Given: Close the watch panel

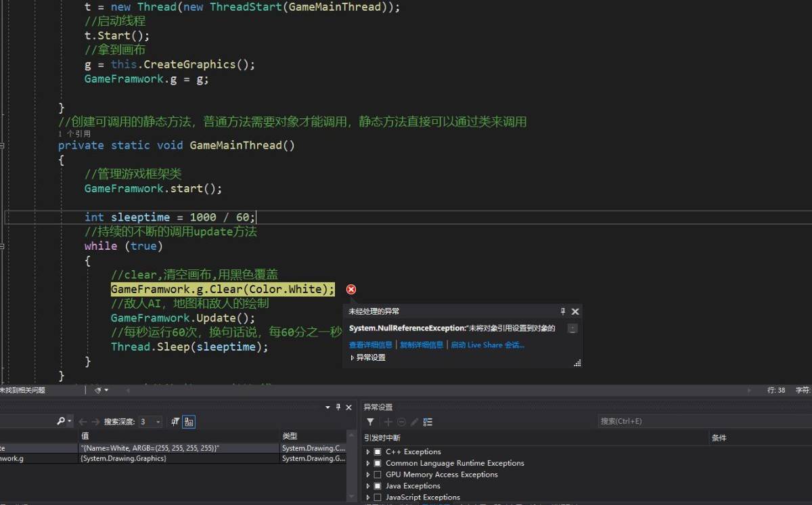Looking at the screenshot, I should click(x=349, y=407).
